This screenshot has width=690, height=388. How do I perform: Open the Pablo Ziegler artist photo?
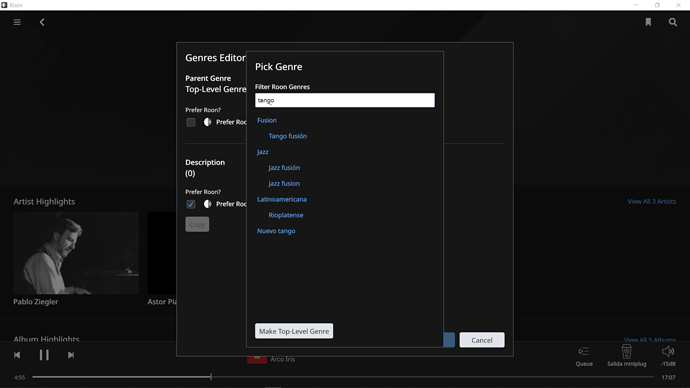click(x=76, y=253)
